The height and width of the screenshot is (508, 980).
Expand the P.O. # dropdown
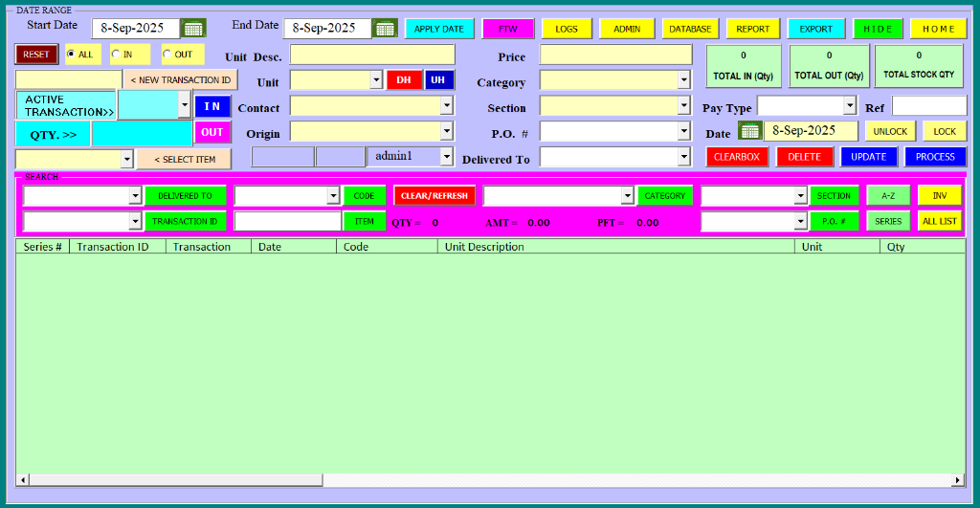tap(683, 131)
